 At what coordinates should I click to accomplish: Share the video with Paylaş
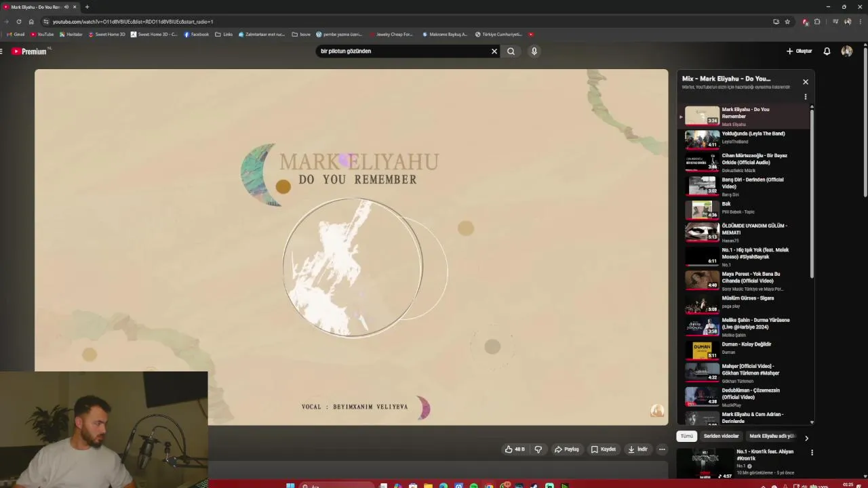pyautogui.click(x=567, y=449)
